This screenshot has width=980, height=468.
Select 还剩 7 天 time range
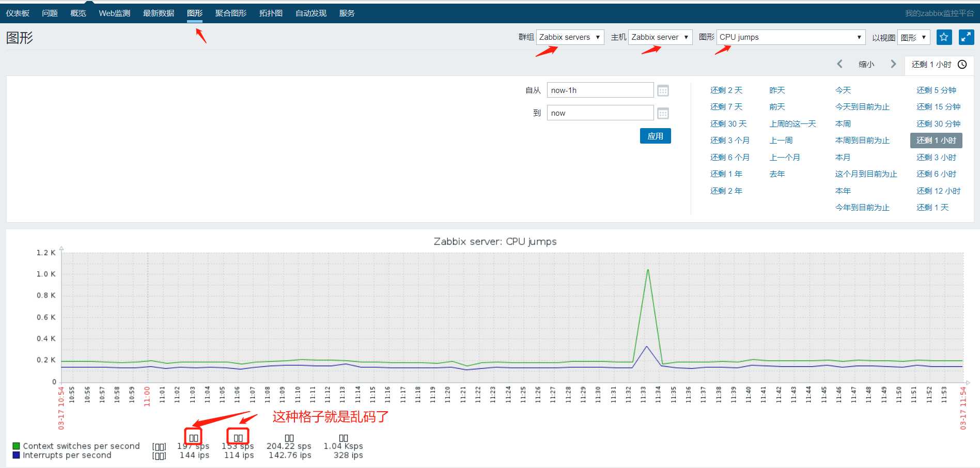point(726,106)
